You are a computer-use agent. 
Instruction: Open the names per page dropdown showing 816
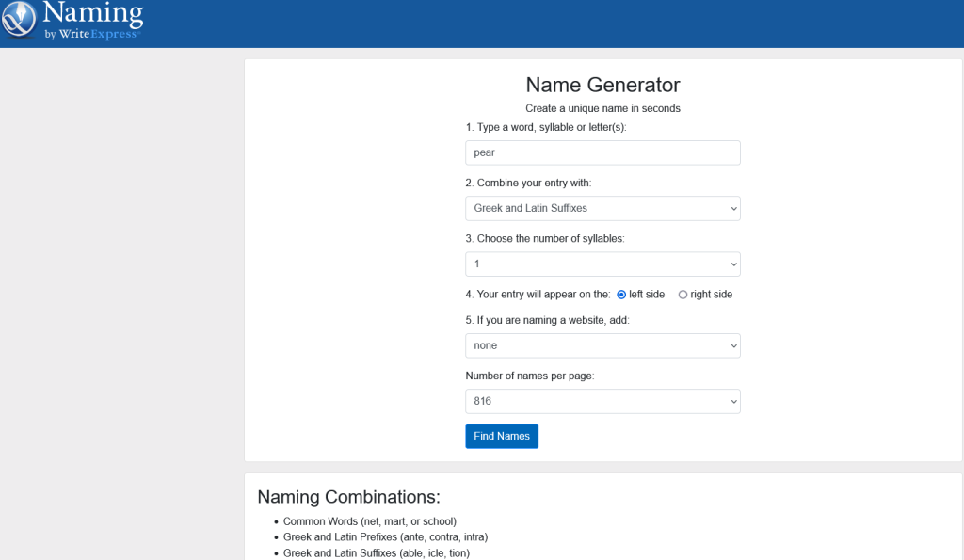(602, 401)
